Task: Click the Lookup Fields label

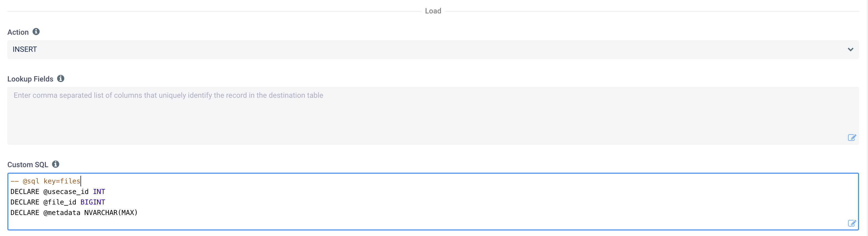Action: (x=30, y=79)
